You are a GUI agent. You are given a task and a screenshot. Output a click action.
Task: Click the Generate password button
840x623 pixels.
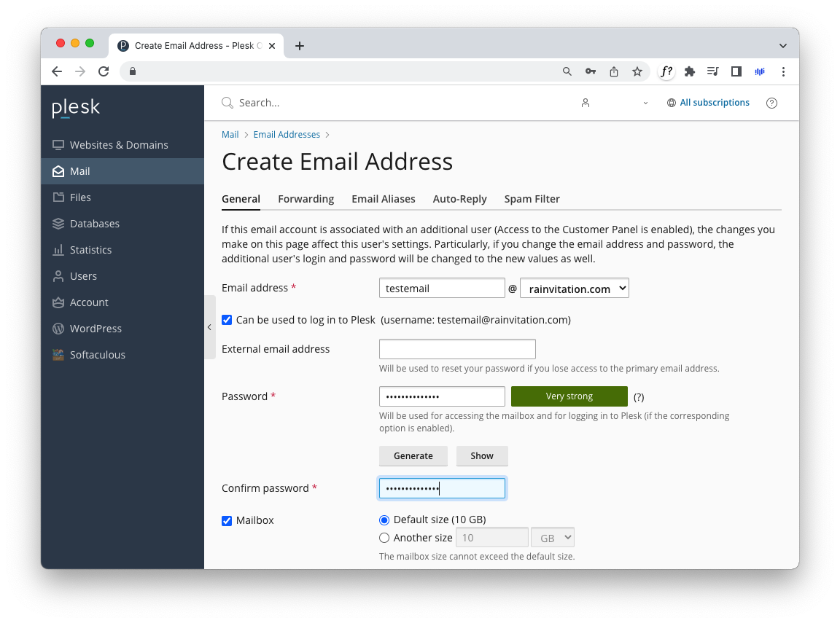point(413,456)
